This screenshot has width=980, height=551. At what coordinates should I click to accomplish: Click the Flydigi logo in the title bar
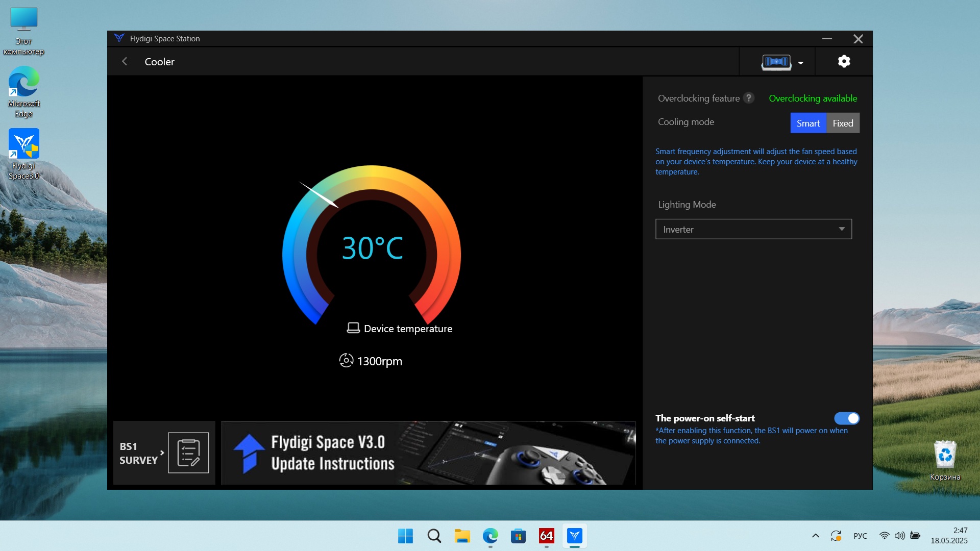(x=119, y=38)
